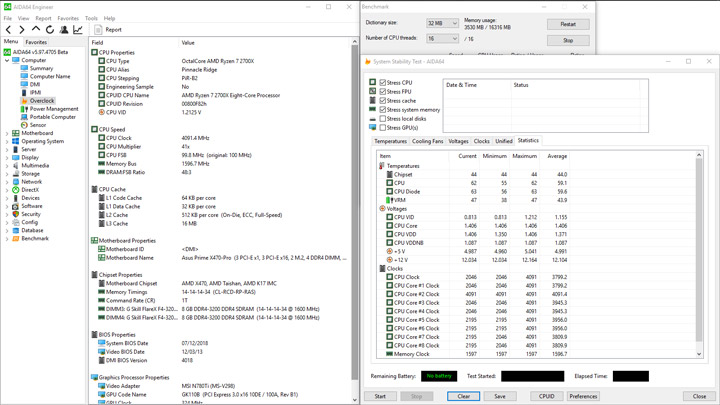Open the user accounts toolbar icon
Viewport: 720px width, 405px height.
[64, 29]
